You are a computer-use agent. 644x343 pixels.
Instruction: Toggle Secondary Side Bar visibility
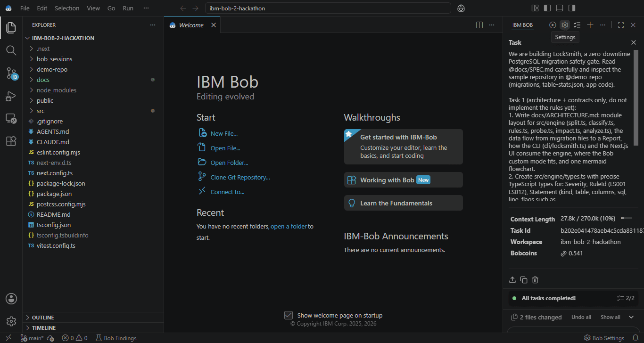(x=571, y=8)
